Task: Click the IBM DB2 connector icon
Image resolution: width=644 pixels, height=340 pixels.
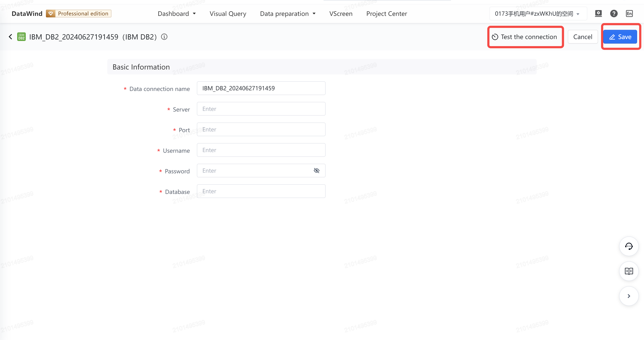Action: tap(21, 37)
